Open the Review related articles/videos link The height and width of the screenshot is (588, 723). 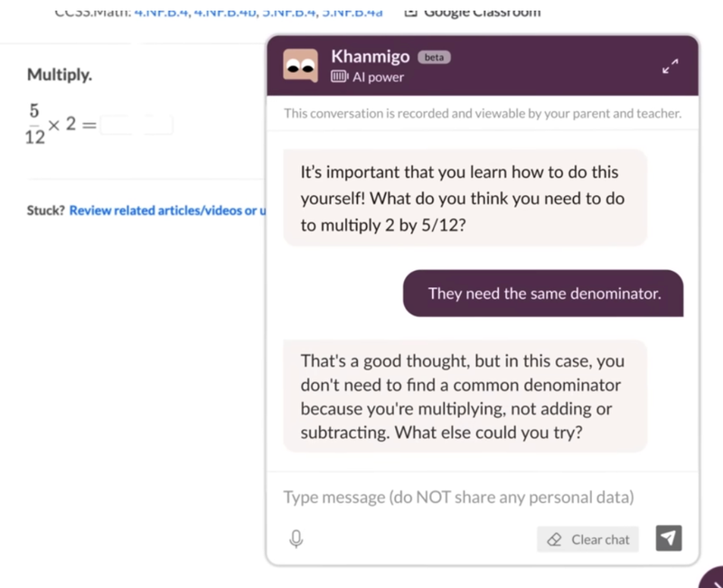[x=167, y=210]
